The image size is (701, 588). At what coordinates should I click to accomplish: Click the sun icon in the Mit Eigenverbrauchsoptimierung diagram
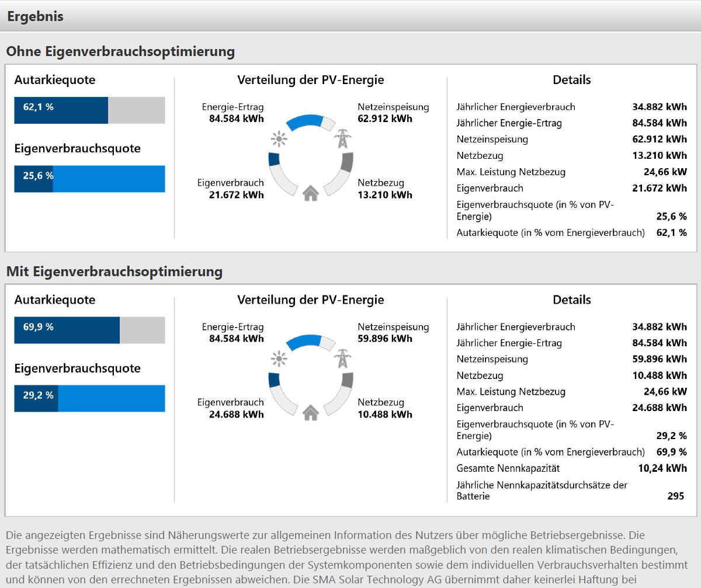[x=280, y=359]
